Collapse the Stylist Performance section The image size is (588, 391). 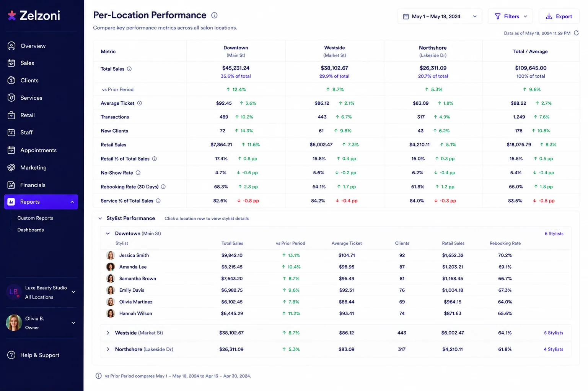click(x=100, y=219)
